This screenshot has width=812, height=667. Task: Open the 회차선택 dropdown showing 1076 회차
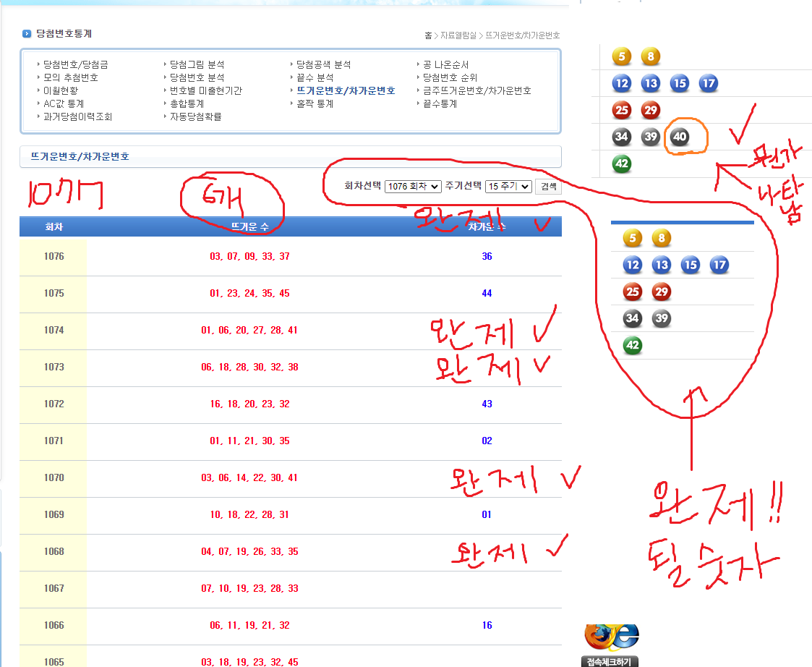pyautogui.click(x=413, y=187)
